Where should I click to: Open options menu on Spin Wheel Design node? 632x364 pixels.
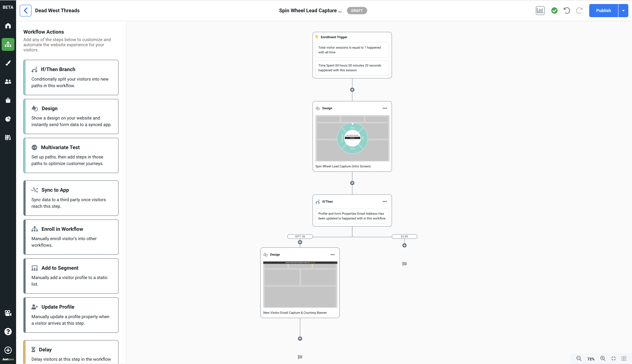pyautogui.click(x=385, y=108)
